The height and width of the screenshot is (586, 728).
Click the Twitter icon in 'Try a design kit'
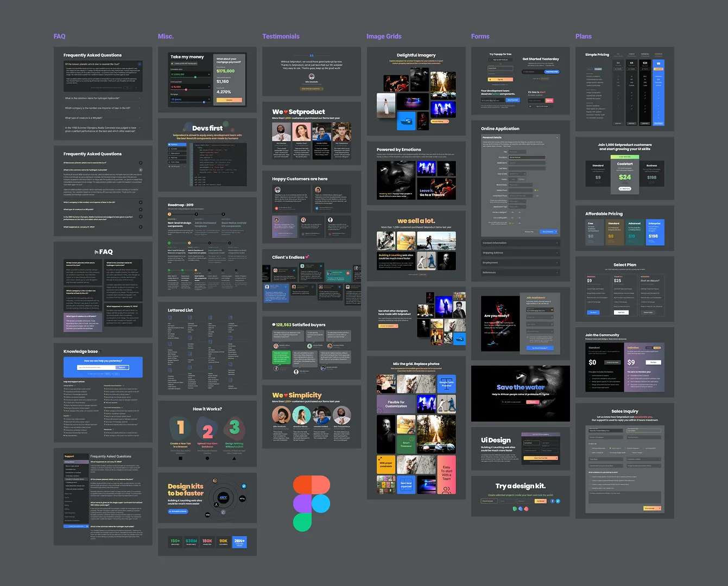click(558, 501)
